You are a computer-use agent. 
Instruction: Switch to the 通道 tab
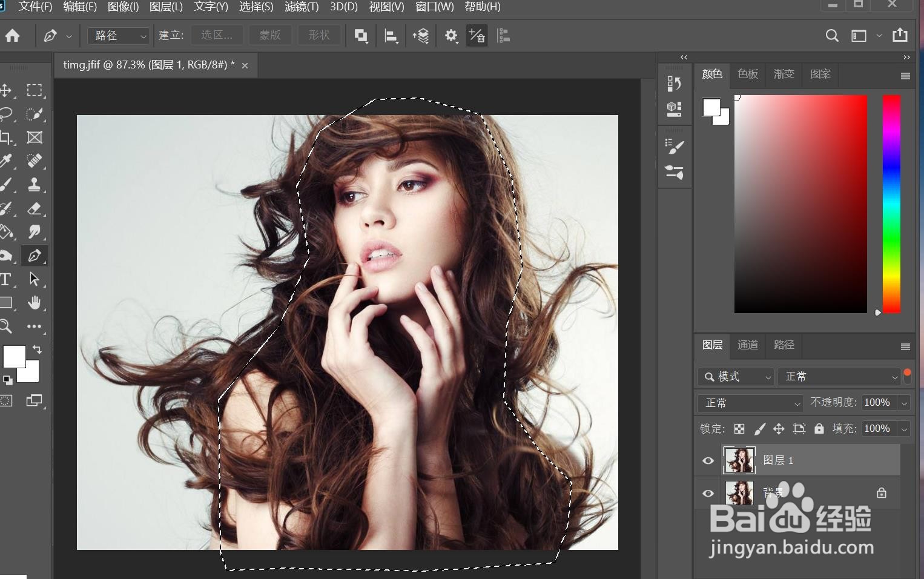point(748,345)
